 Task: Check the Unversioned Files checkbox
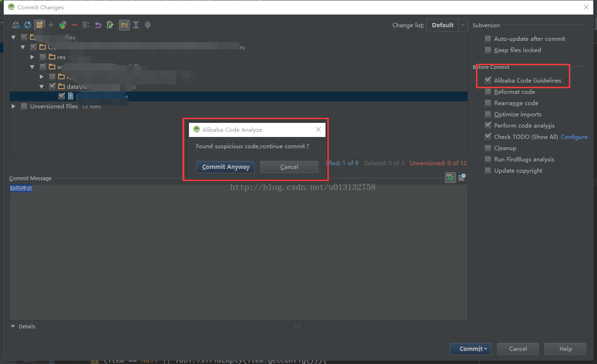click(x=24, y=106)
